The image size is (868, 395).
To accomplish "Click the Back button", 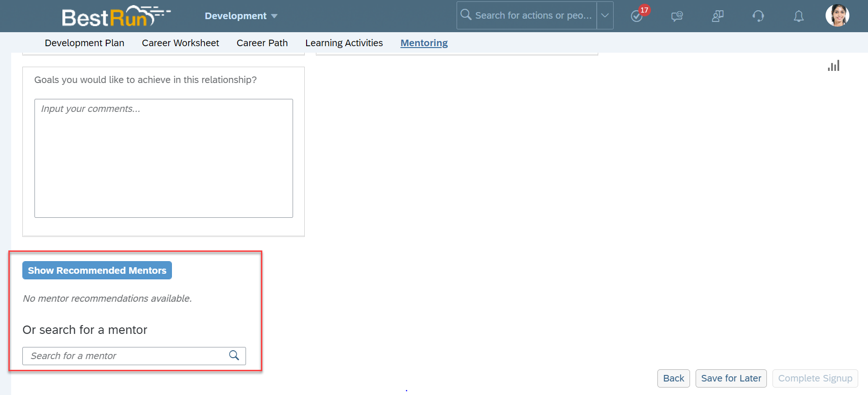I will pos(673,378).
